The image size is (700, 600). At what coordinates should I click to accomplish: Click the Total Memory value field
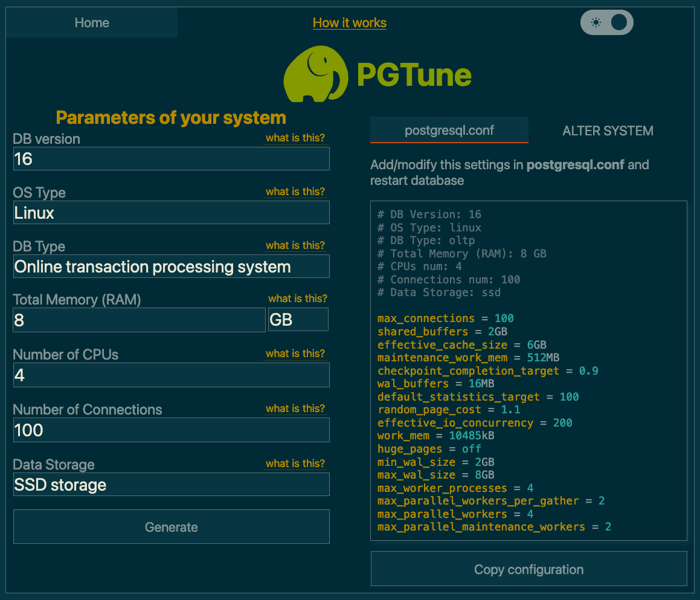139,320
